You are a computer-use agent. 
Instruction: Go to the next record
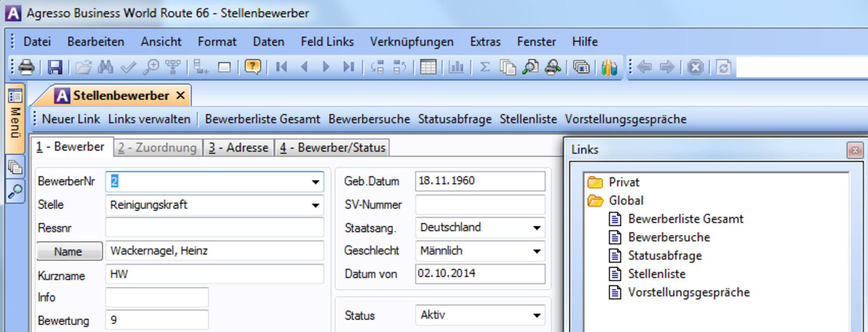point(326,67)
